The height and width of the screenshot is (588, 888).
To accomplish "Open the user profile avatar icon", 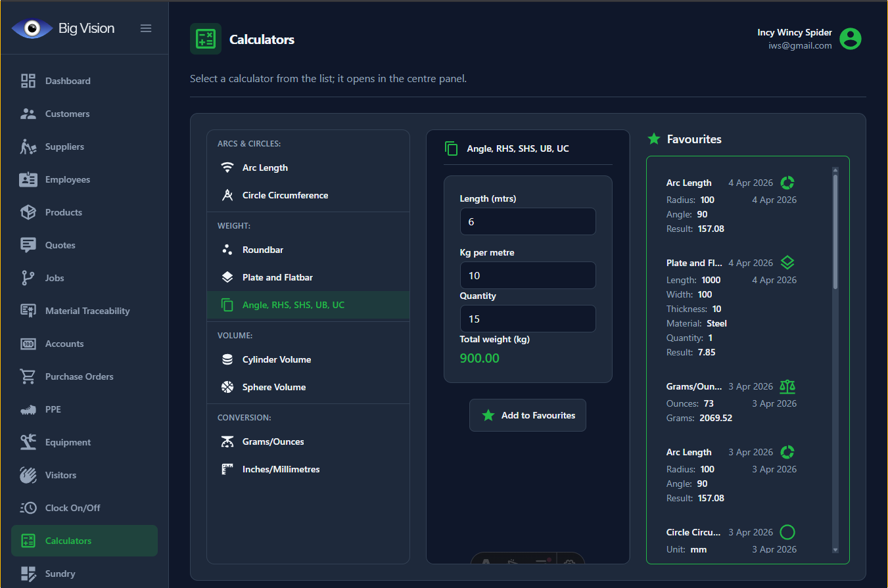I will (851, 39).
